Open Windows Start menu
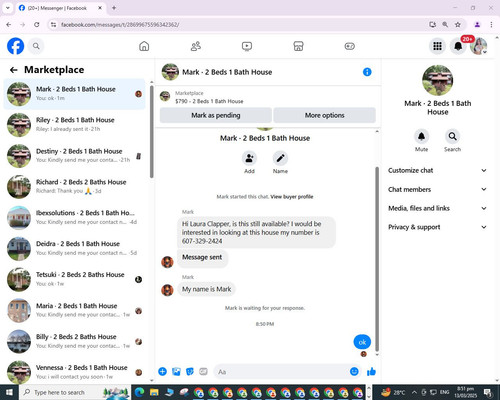 pyautogui.click(x=9, y=392)
